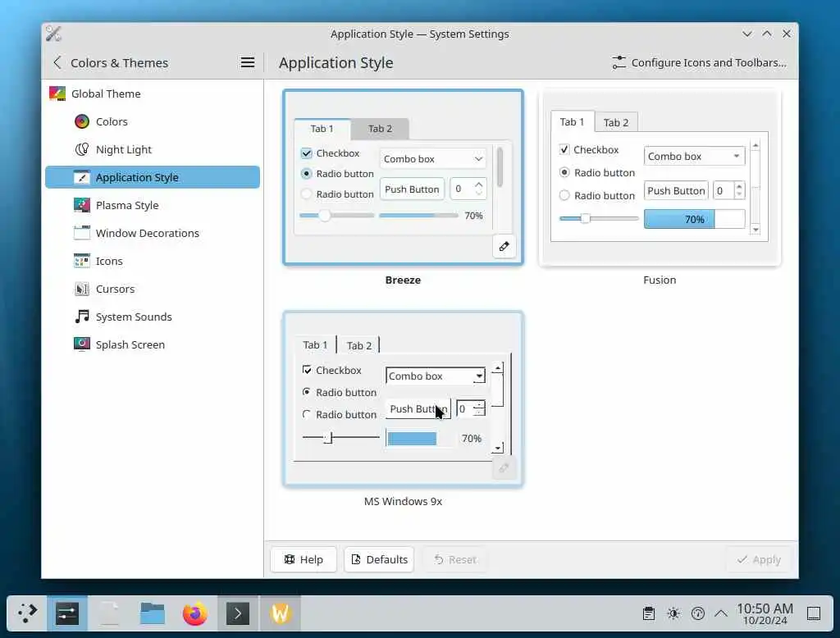This screenshot has width=840, height=638.
Task: Click Push Button in Breeze preview
Action: click(412, 189)
